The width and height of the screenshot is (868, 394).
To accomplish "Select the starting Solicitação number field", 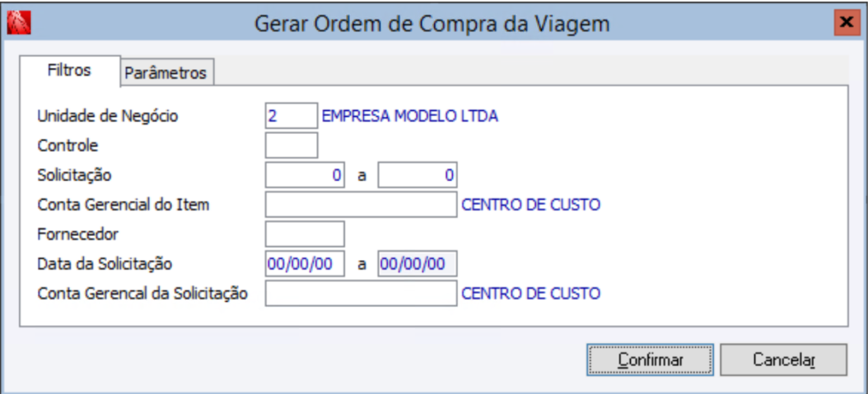I will coord(305,175).
